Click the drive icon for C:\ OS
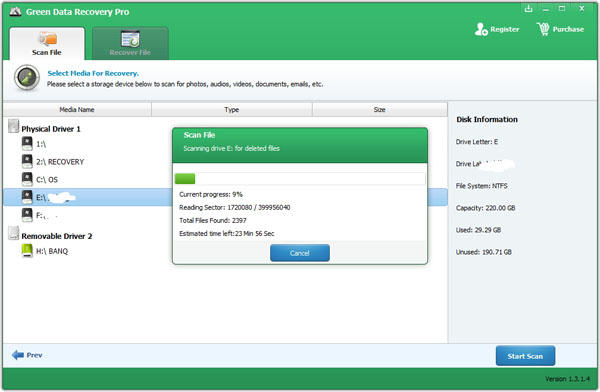This screenshot has width=600, height=392. tap(27, 179)
